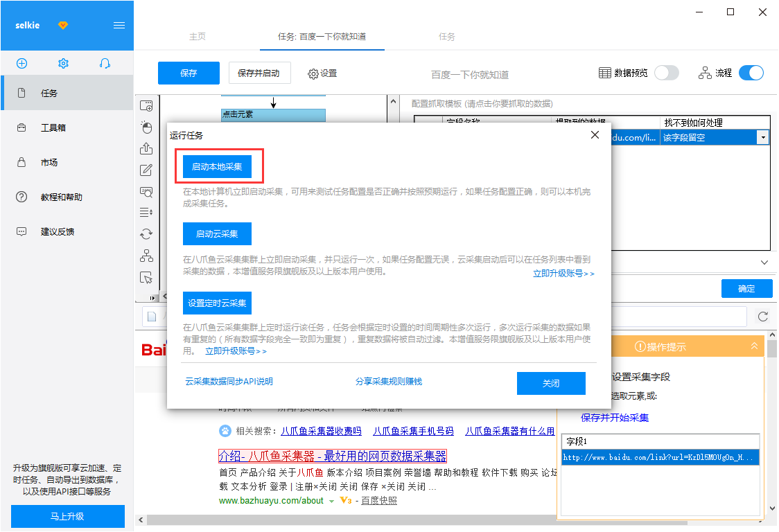Click the blank page icon in address bar
Viewport: 779px width, 532px height.
pyautogui.click(x=152, y=317)
